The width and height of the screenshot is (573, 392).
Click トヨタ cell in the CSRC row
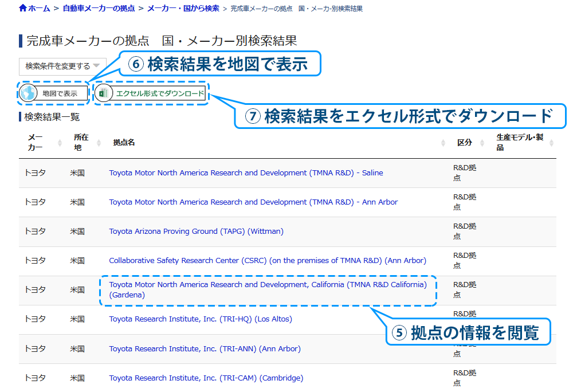[35, 261]
